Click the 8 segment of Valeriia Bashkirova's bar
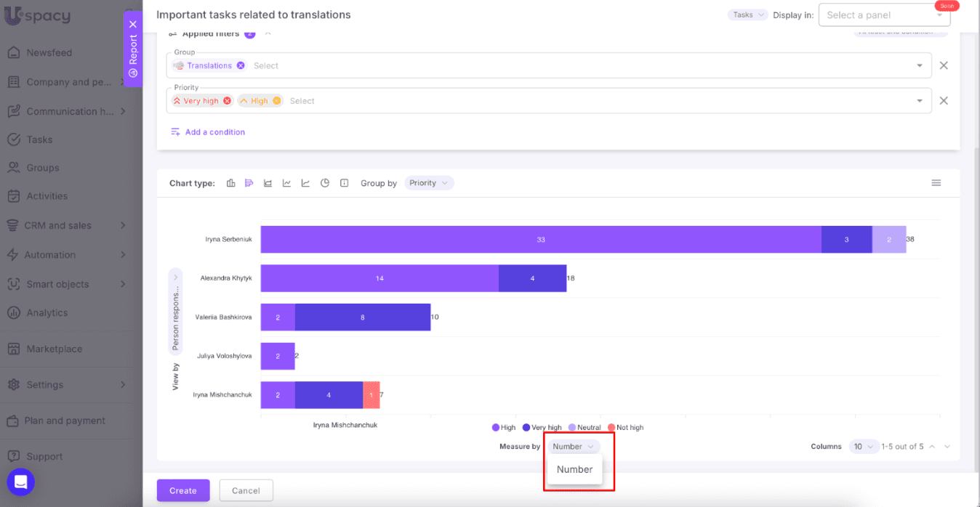The width and height of the screenshot is (980, 507). coord(363,317)
